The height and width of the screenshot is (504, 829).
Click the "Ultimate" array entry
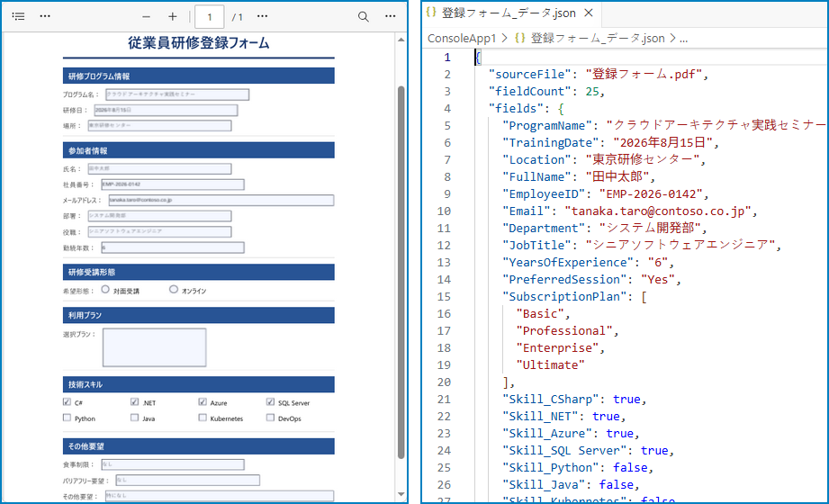[x=550, y=364]
